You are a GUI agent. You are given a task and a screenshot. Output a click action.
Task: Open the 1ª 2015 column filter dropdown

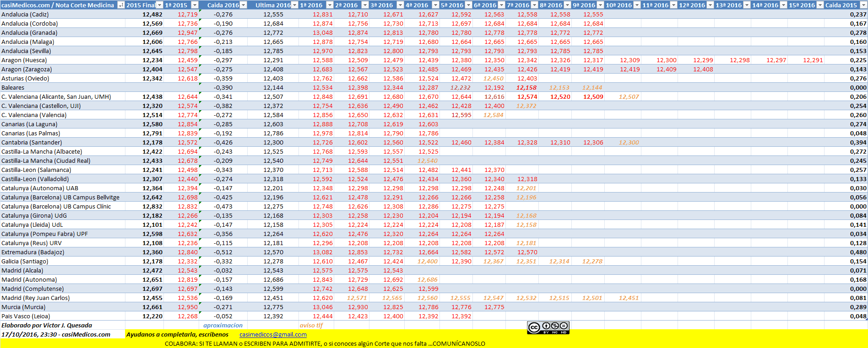coord(195,5)
